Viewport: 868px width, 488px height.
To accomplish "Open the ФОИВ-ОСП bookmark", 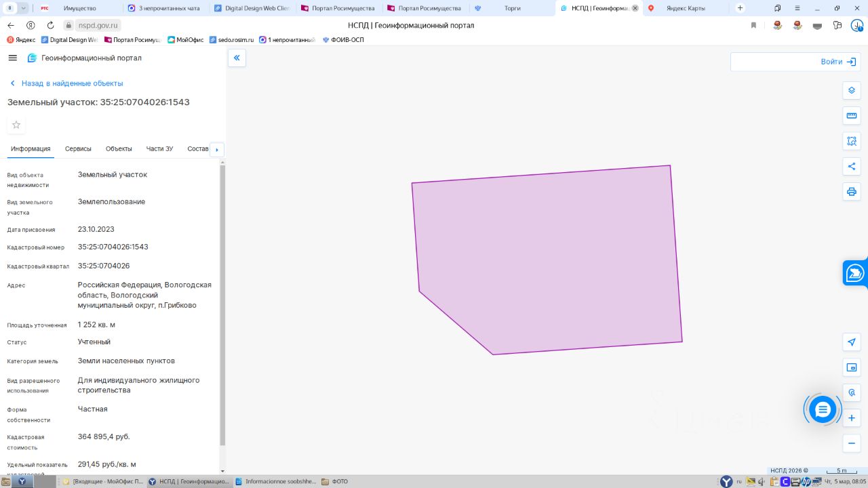I will tap(343, 40).
